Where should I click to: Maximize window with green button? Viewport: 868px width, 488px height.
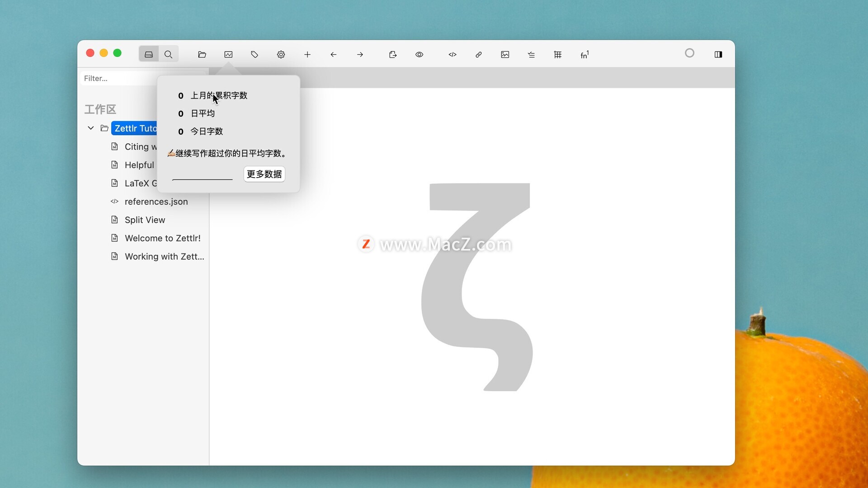(117, 53)
